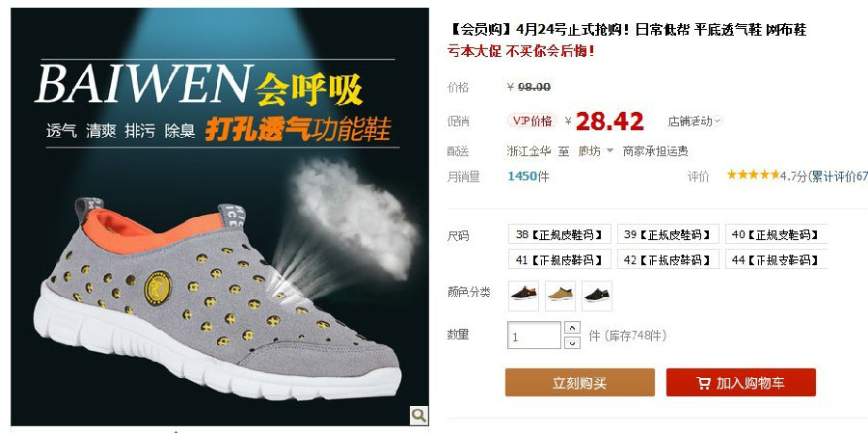Click the five-star rating icons

coord(753,175)
